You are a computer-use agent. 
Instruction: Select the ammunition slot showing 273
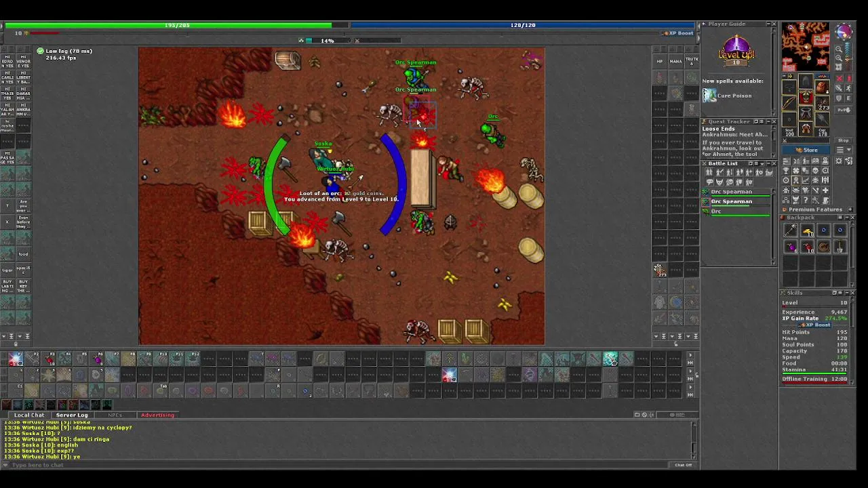(822, 103)
